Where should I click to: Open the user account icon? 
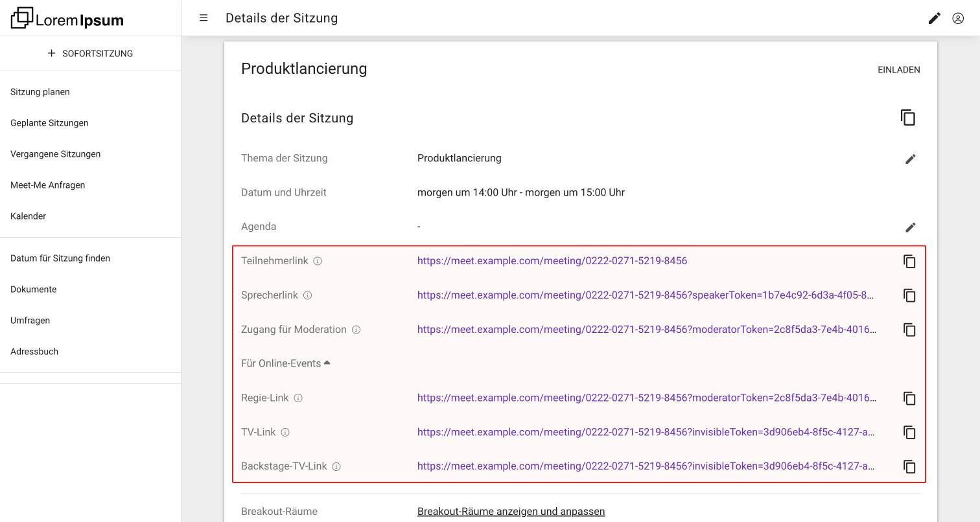[x=958, y=18]
